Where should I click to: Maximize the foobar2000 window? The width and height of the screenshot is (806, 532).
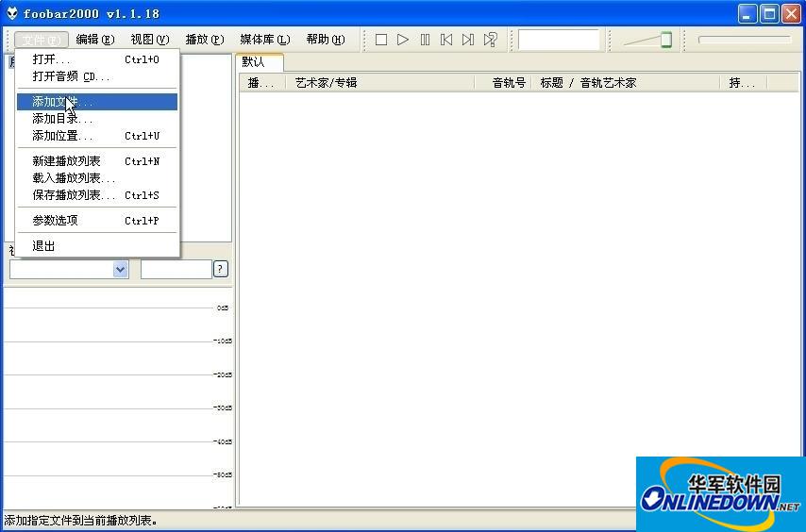pos(769,14)
